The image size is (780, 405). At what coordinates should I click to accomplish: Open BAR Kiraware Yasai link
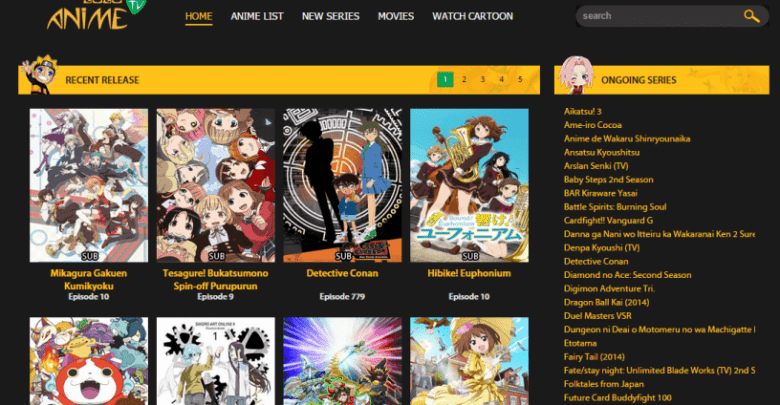600,193
